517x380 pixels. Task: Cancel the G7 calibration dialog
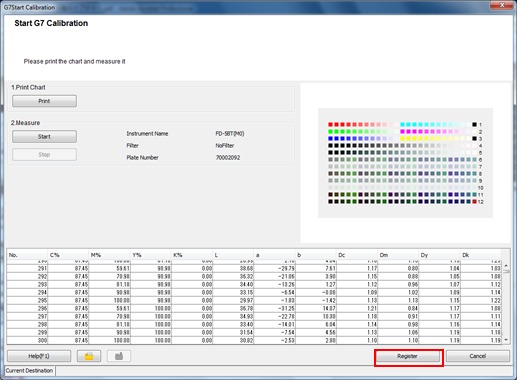point(478,356)
